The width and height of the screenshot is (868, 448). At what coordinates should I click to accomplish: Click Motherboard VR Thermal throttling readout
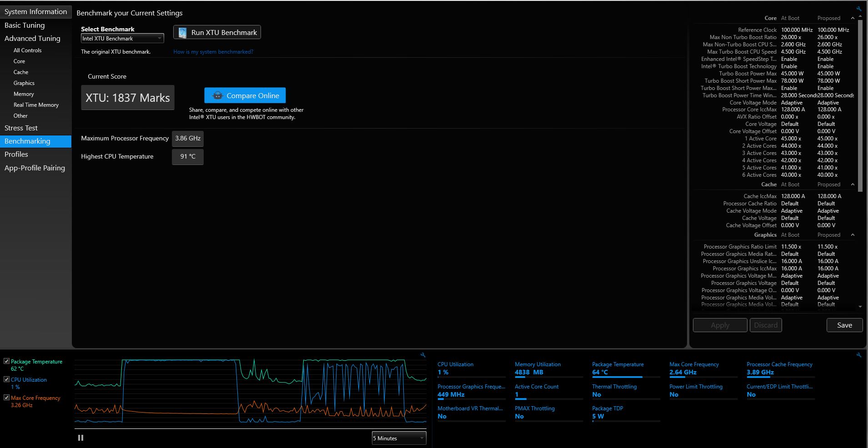click(x=472, y=413)
